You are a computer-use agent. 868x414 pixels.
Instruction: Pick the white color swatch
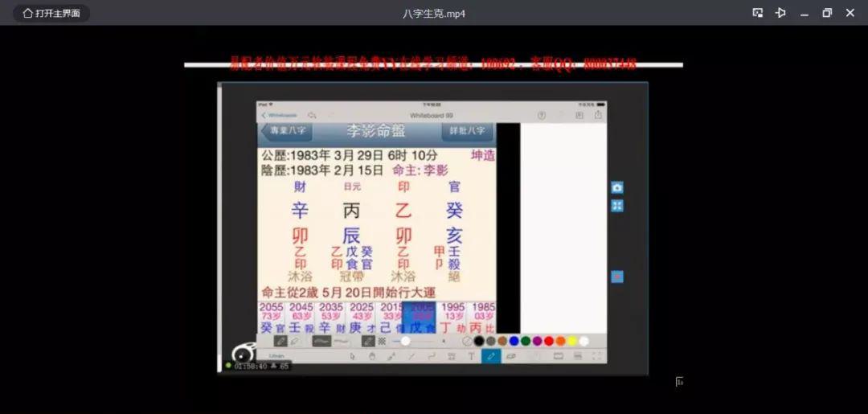(x=583, y=341)
